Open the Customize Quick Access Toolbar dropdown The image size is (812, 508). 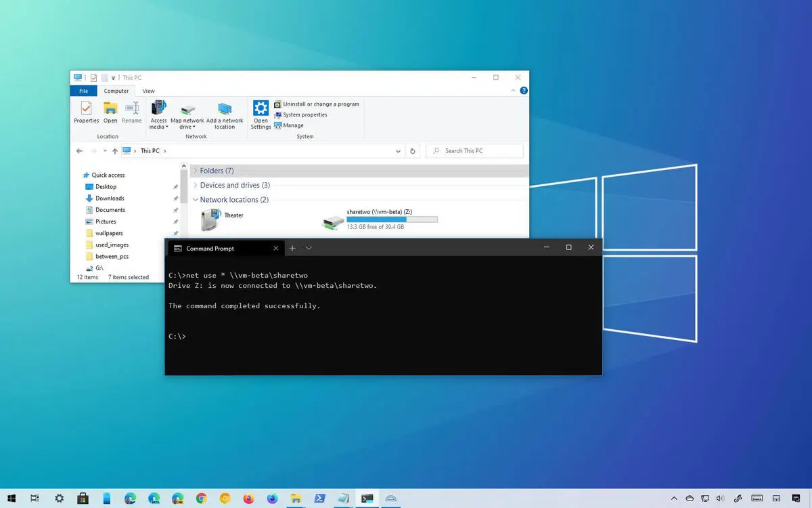pos(114,78)
